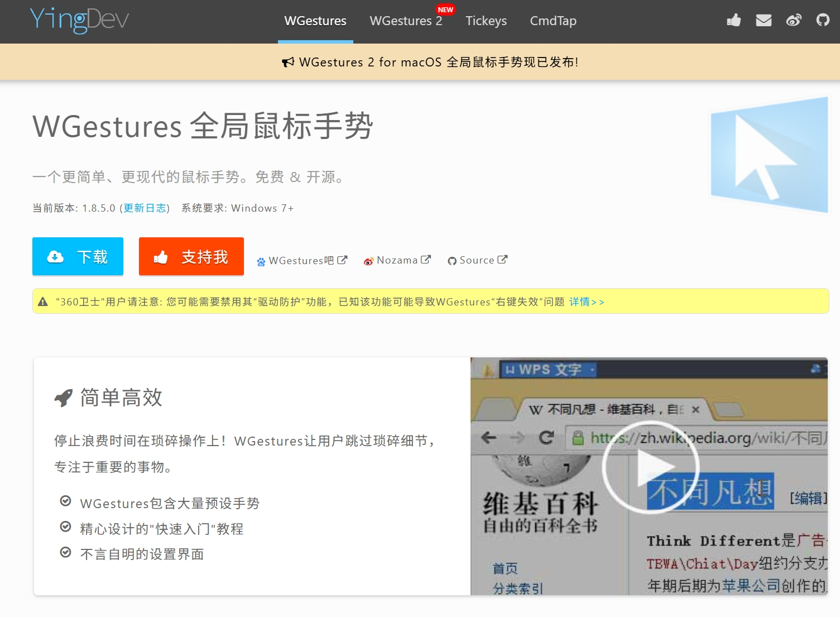
Task: Click the WGestures cursor logo image
Action: point(770,155)
